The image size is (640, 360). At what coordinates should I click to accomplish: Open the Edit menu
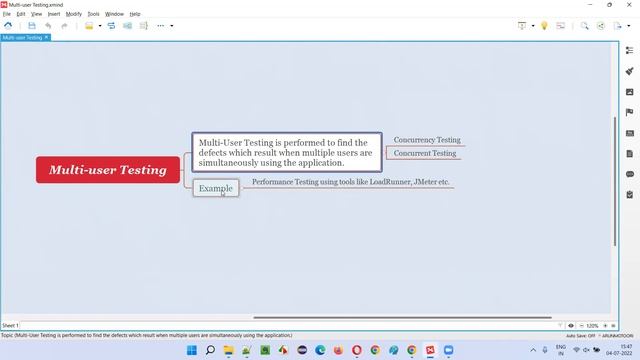click(21, 14)
